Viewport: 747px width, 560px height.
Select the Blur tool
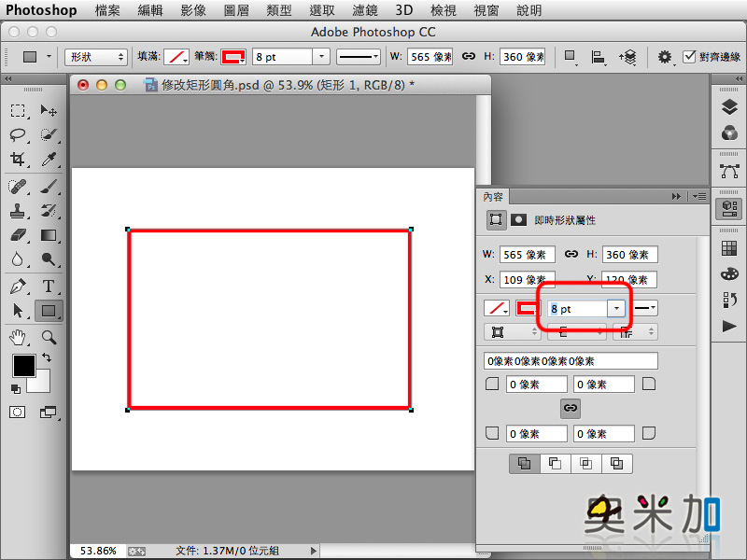point(18,259)
